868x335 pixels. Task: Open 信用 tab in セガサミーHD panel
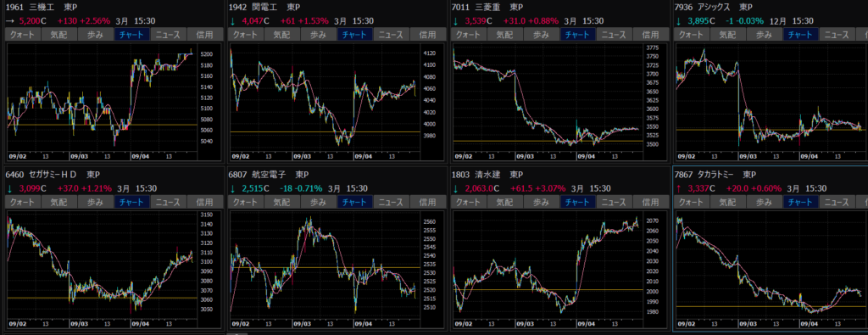click(205, 202)
